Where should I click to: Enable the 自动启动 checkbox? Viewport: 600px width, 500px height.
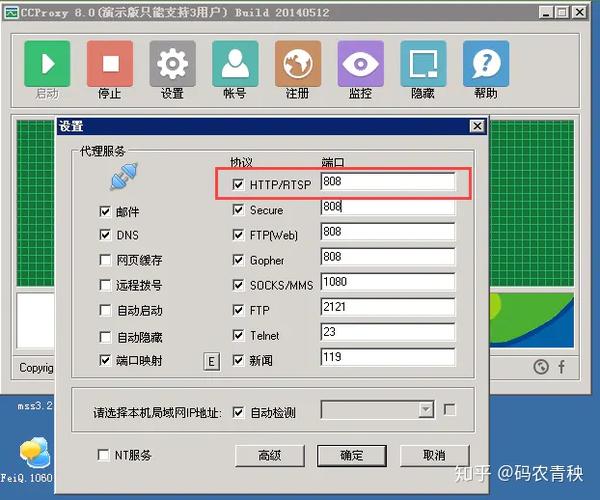pyautogui.click(x=105, y=310)
